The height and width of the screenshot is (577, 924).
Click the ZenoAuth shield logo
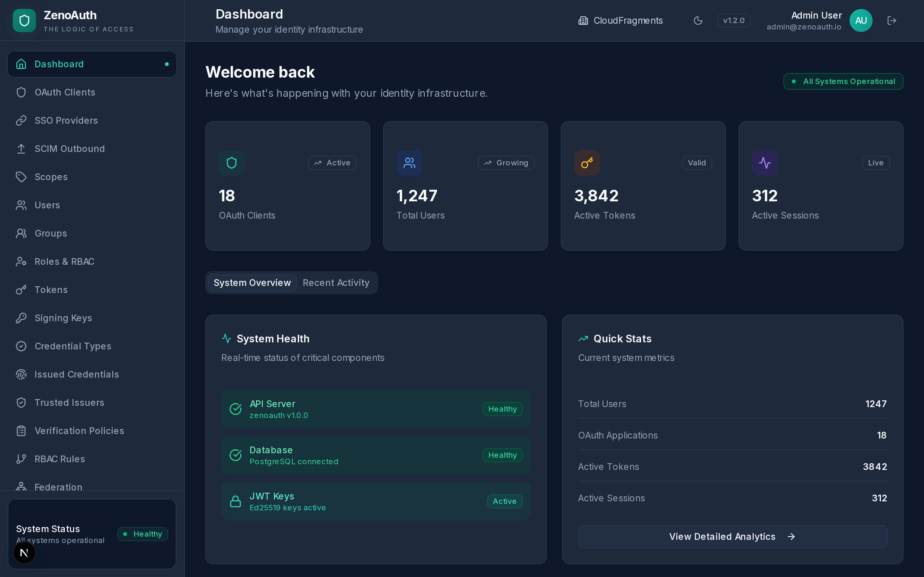pyautogui.click(x=24, y=20)
